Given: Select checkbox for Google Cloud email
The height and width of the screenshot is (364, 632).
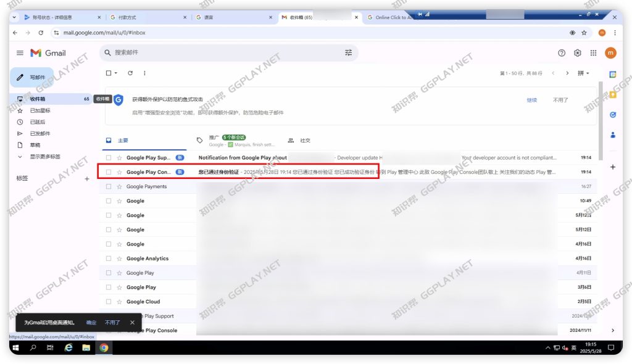Looking at the screenshot, I should pos(109,302).
